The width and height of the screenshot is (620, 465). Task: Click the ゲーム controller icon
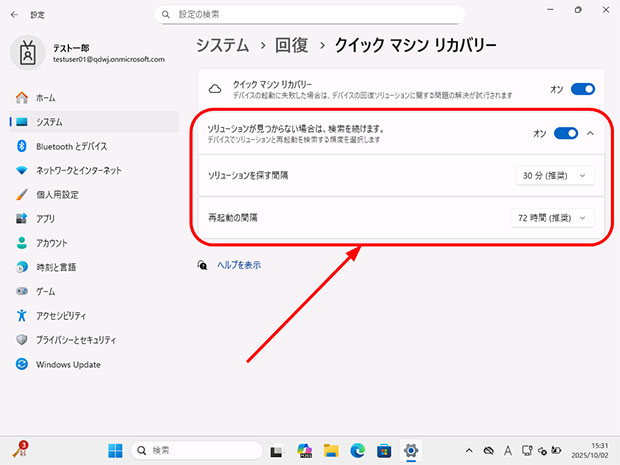(x=22, y=291)
